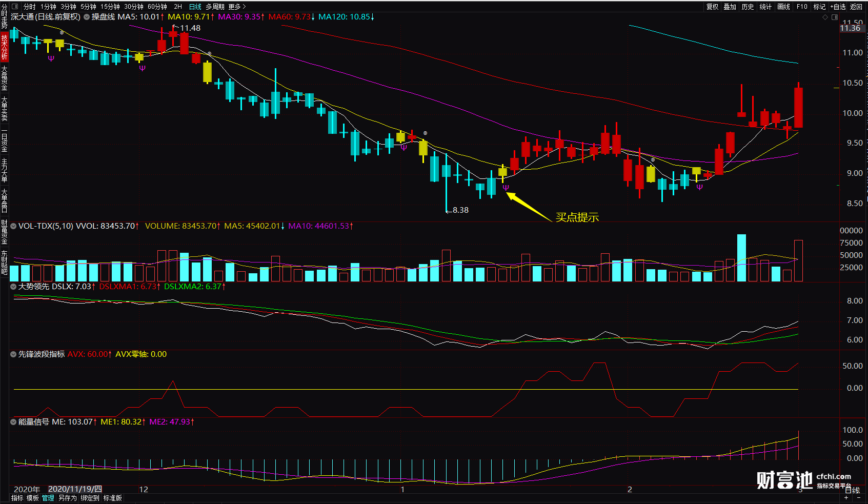Switch to the 分时 chart period
Image resolution: width=868 pixels, height=504 pixels.
(x=30, y=7)
